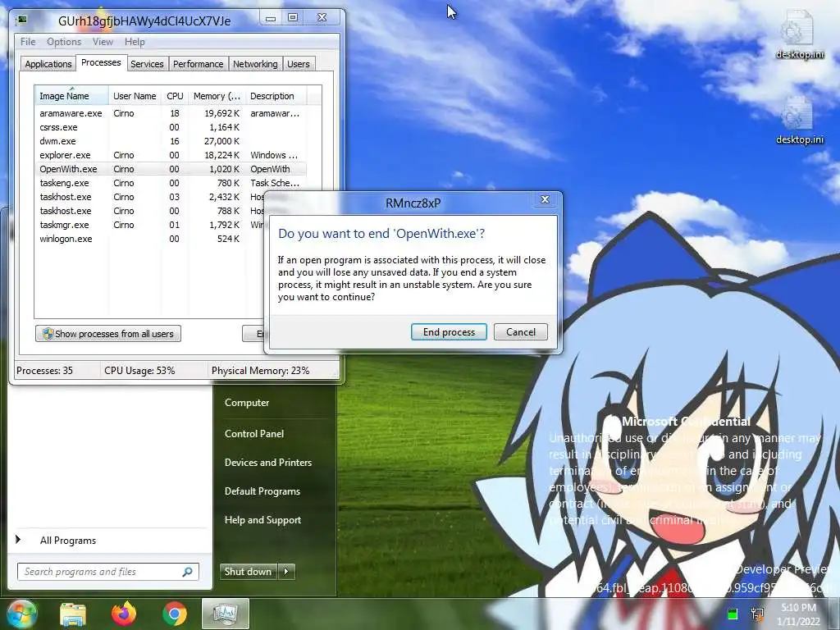This screenshot has width=840, height=630.
Task: Select the winlogon.exe process row
Action: point(150,239)
